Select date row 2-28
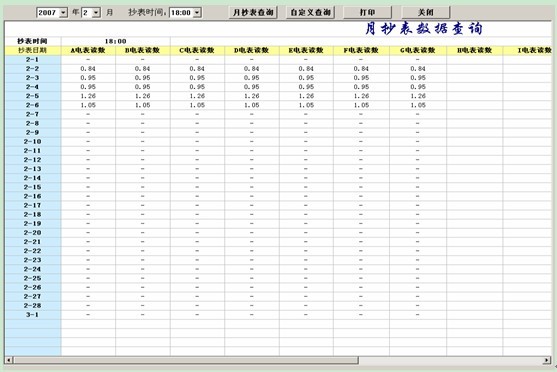Viewport: 557px width, 372px height. point(33,306)
